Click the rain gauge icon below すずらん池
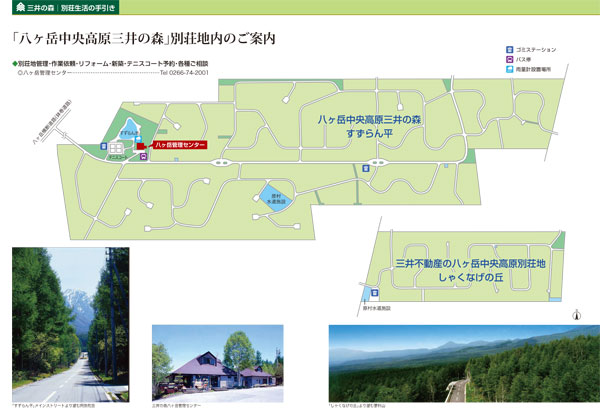 (138, 139)
